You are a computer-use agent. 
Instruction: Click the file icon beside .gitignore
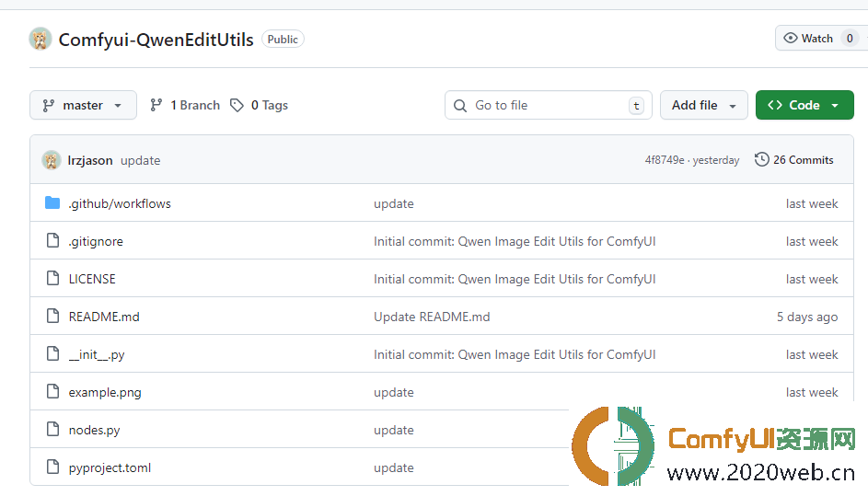coord(52,240)
